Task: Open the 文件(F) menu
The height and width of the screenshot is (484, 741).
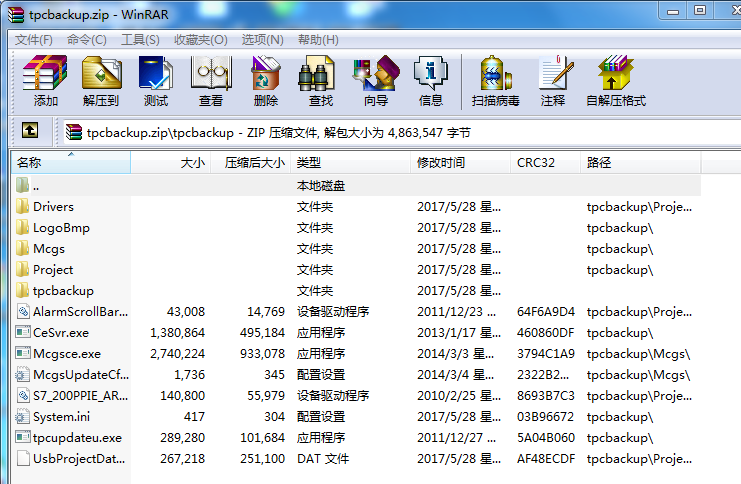Action: [33, 39]
